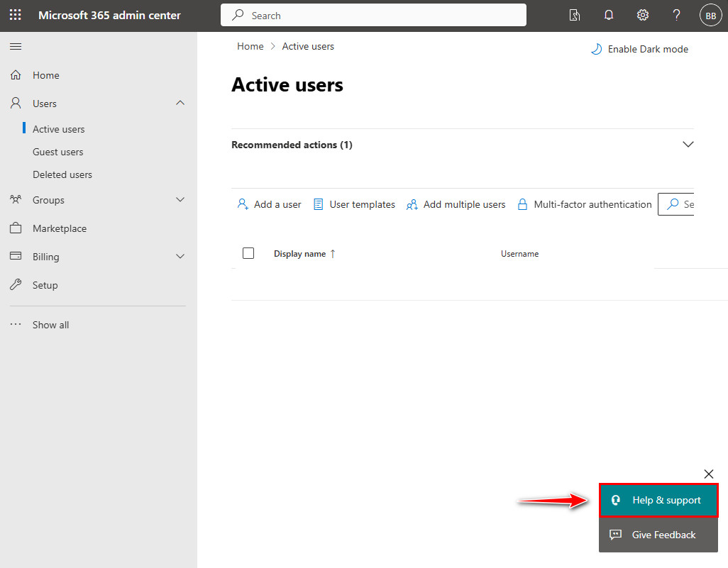728x568 pixels.
Task: Collapse the Users section chevron
Action: click(x=180, y=103)
